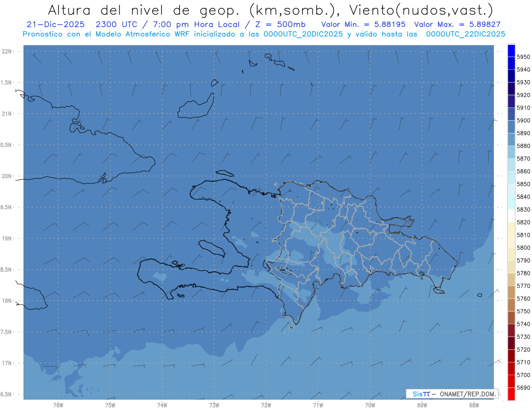Click the legend value '5710'
The image size is (532, 411).
(524, 362)
